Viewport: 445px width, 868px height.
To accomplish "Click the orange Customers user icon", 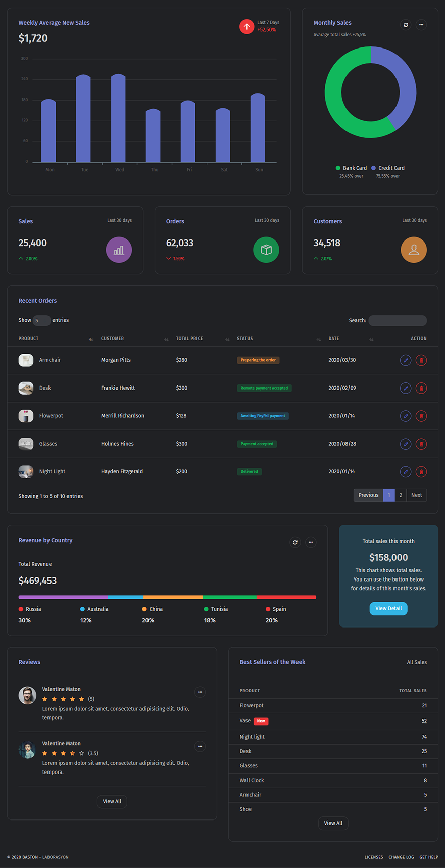I will coord(414,250).
